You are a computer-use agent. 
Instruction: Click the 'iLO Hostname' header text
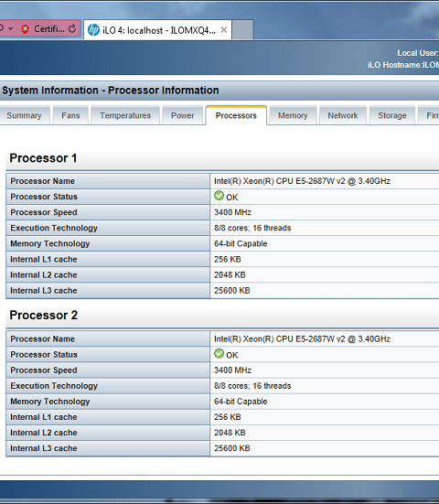(x=403, y=65)
